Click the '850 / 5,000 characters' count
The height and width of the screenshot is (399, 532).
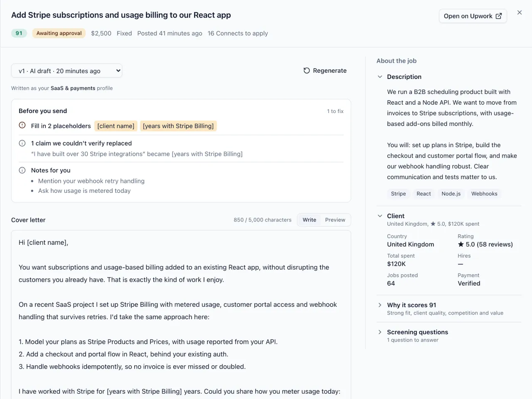(263, 220)
